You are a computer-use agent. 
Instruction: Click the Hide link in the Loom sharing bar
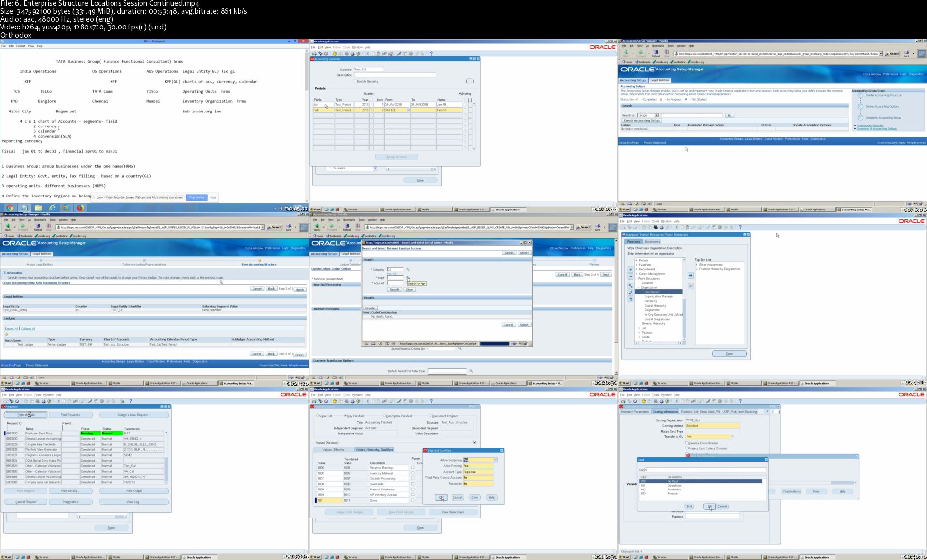click(213, 197)
